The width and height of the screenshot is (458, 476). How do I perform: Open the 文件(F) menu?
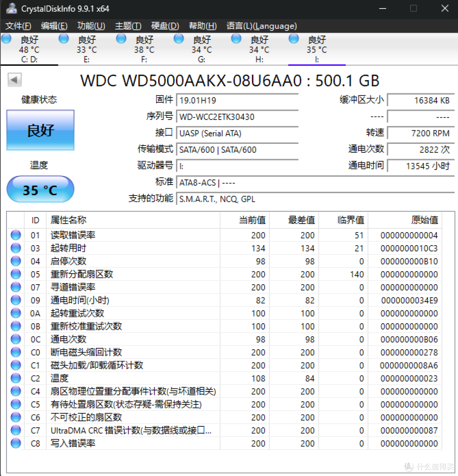(18, 26)
